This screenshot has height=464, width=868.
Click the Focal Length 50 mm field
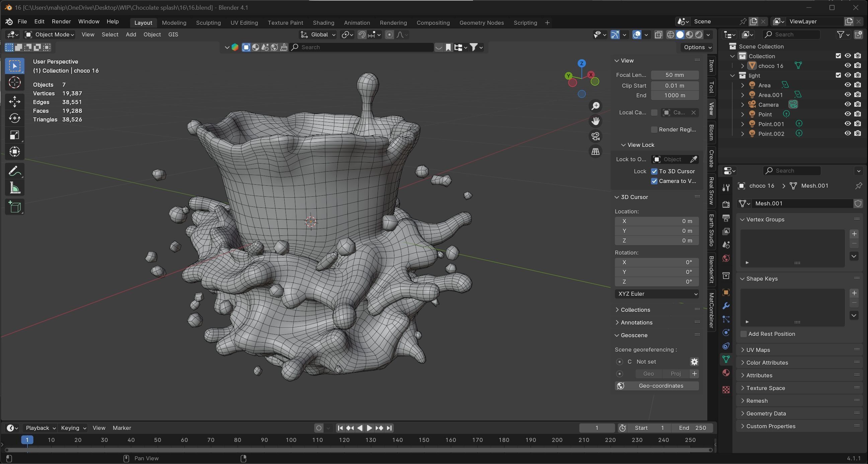coord(674,75)
